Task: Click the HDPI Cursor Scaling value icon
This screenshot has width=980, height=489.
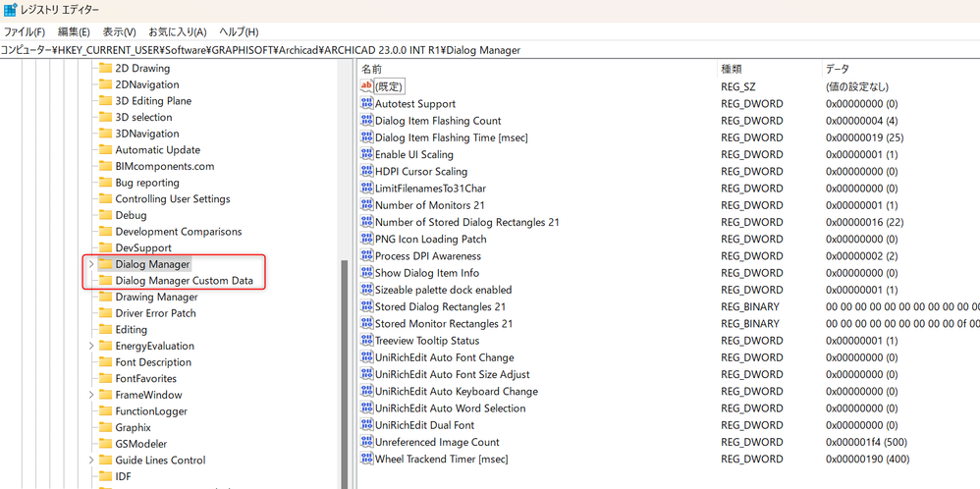Action: 367,171
